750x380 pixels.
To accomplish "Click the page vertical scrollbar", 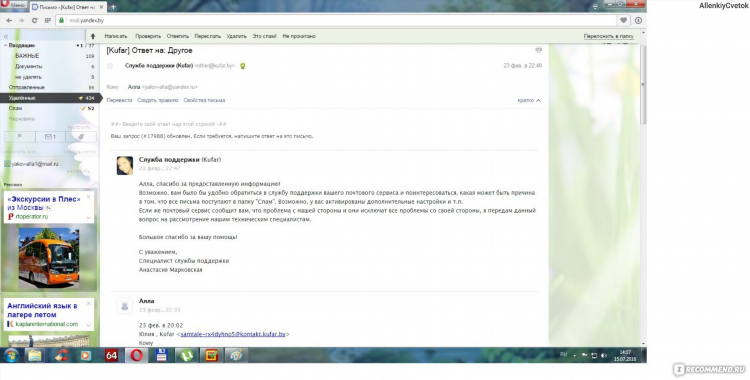I will pyautogui.click(x=643, y=85).
